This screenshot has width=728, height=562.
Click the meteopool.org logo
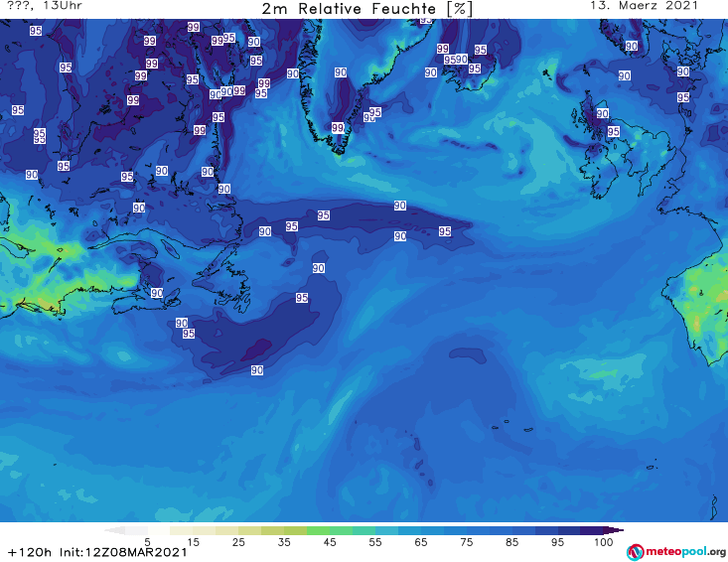pyautogui.click(x=676, y=552)
